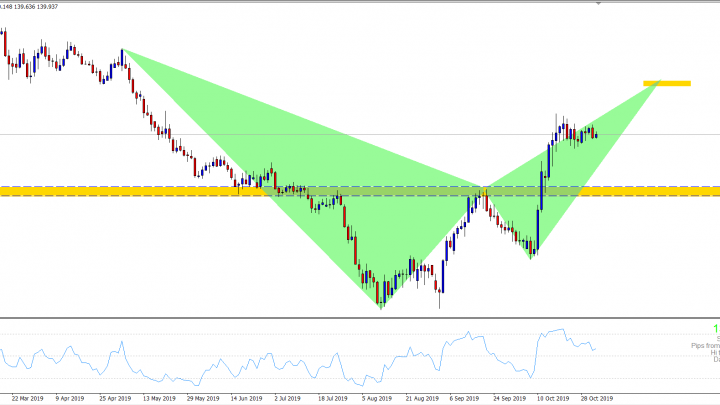The image size is (720, 405).
Task: Click the OHLC price values at top left
Action: (x=32, y=4)
